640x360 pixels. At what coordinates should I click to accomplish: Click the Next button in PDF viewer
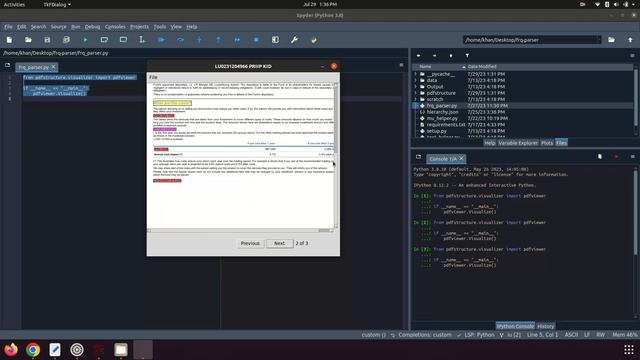[x=279, y=243]
